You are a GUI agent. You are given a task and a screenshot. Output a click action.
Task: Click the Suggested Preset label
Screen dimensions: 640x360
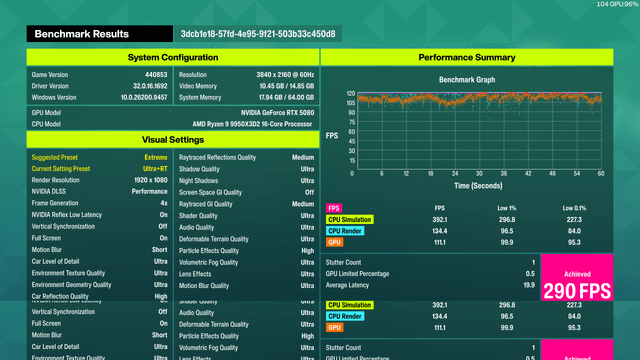coord(55,158)
